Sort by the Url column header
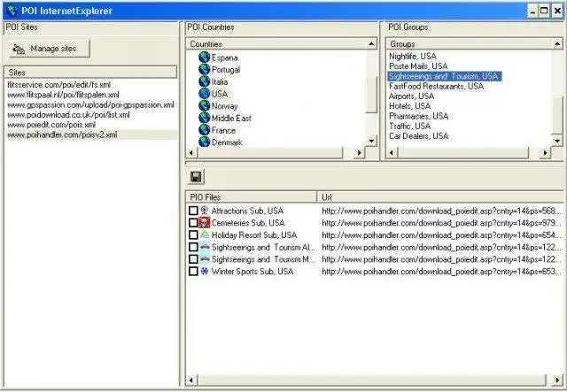Screen dimensions: 567x392 440,197
